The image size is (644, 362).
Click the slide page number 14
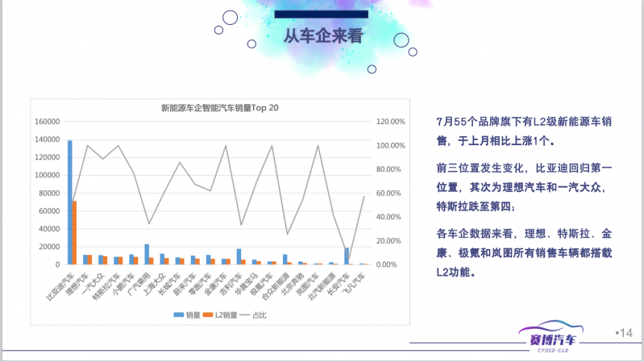coord(625,333)
